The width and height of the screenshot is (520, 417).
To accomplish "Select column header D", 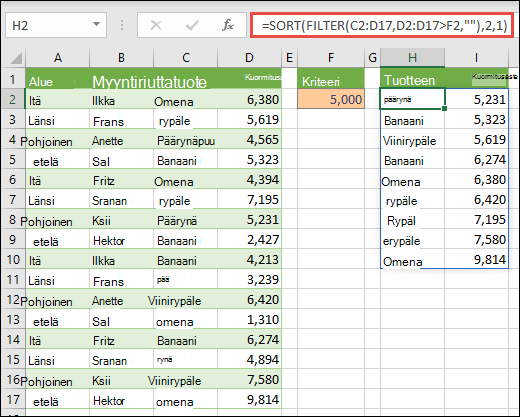I will (249, 58).
